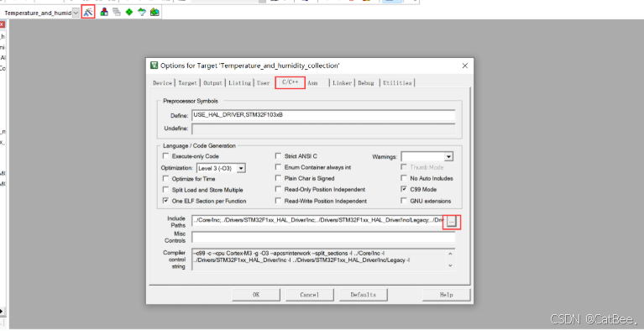The height and width of the screenshot is (331, 644).
Task: Enable GNU extensions checkbox
Action: 404,201
